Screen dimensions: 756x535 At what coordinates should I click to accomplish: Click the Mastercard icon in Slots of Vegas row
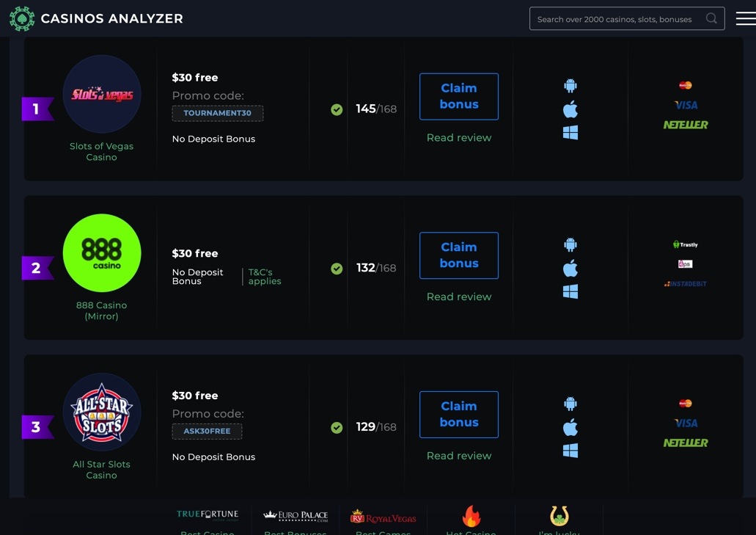(686, 85)
